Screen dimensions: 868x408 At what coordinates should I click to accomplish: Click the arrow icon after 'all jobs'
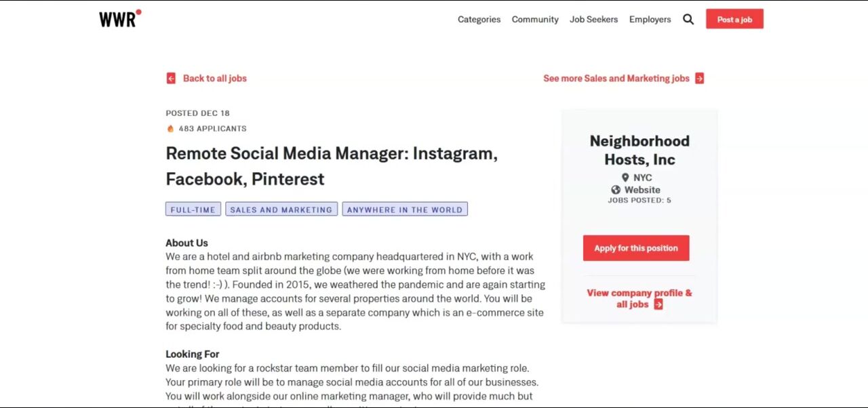(x=658, y=304)
